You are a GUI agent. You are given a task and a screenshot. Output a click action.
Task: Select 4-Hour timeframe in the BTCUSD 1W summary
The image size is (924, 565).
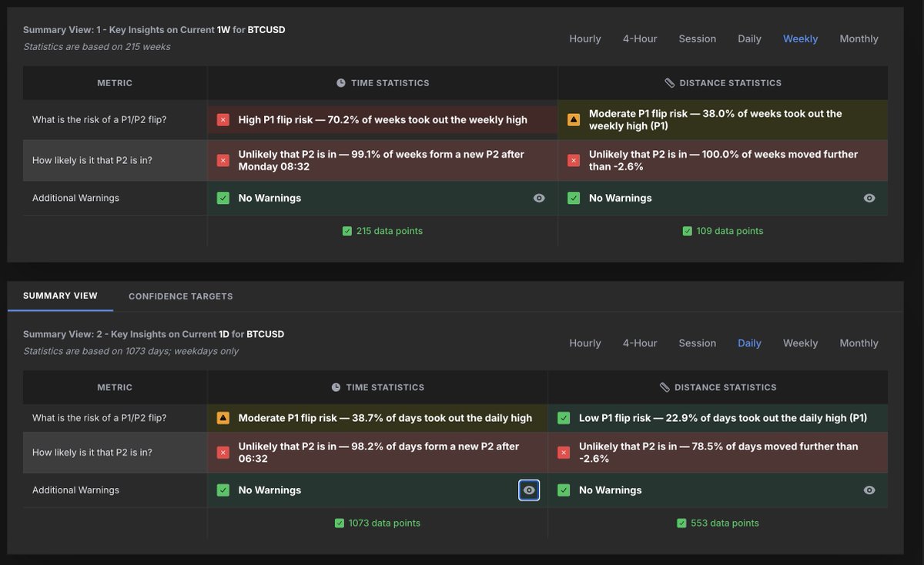(640, 38)
